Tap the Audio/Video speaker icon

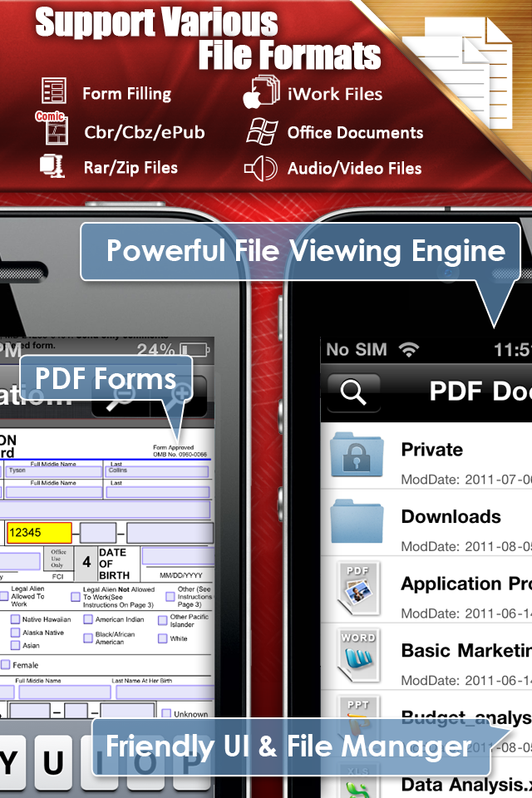tap(261, 169)
